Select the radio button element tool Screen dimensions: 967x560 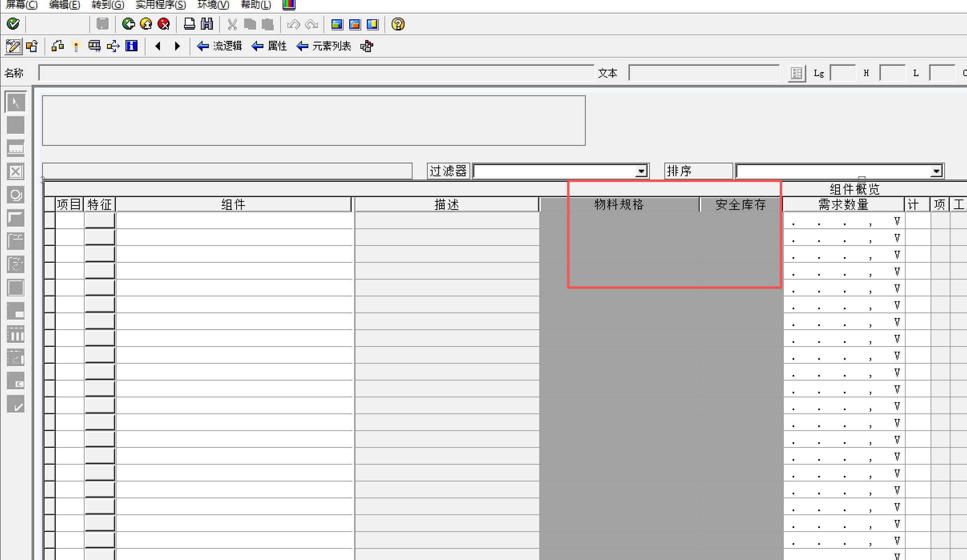click(16, 195)
